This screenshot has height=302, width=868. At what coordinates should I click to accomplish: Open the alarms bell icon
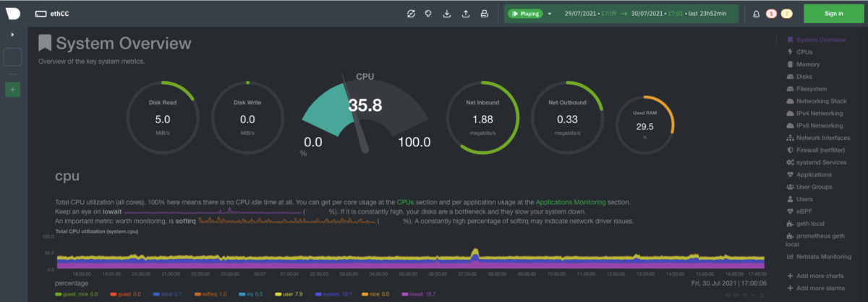757,13
